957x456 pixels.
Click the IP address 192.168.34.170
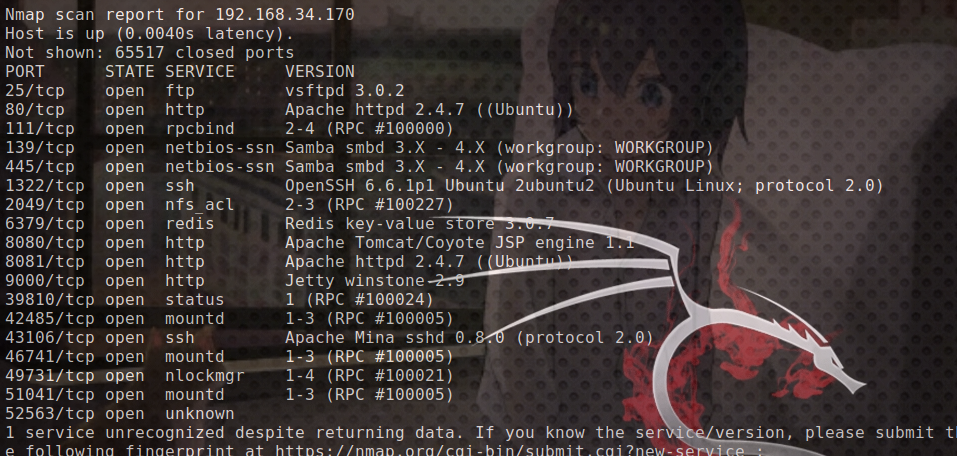tap(285, 15)
